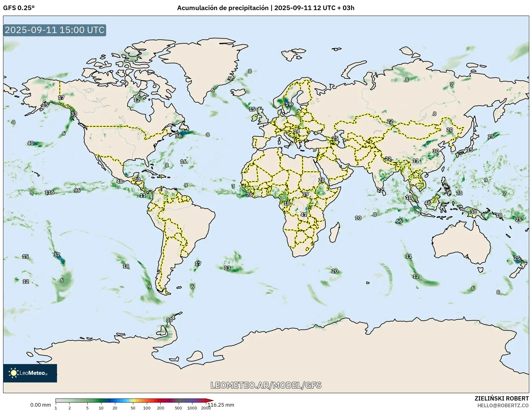Click the red arrow tip of the colorbar
Screen dimensions: 532x410
pyautogui.click(x=210, y=400)
